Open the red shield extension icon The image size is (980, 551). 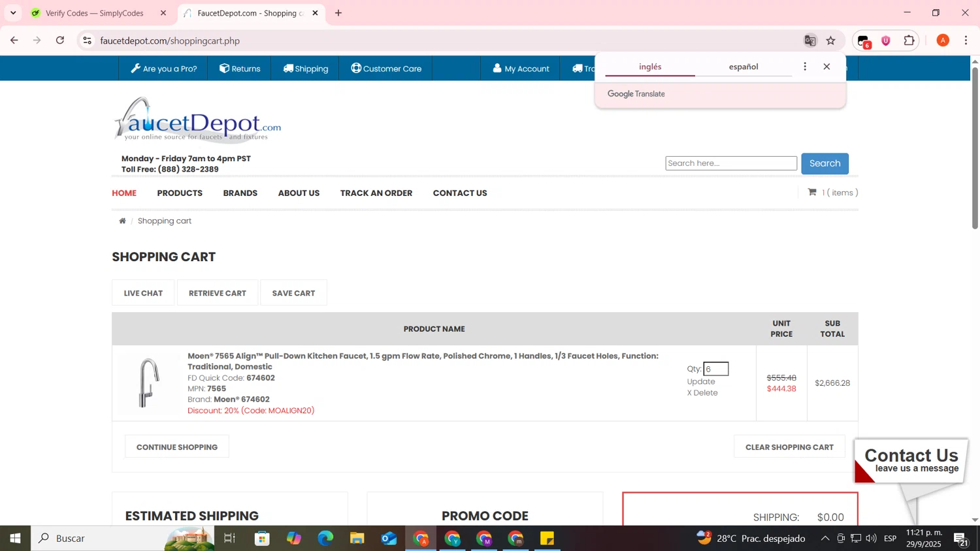[886, 40]
